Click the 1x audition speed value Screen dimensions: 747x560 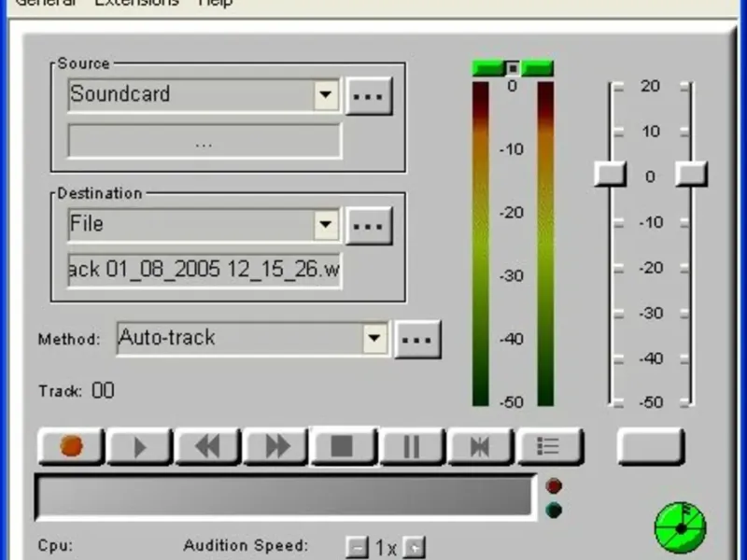pyautogui.click(x=386, y=548)
